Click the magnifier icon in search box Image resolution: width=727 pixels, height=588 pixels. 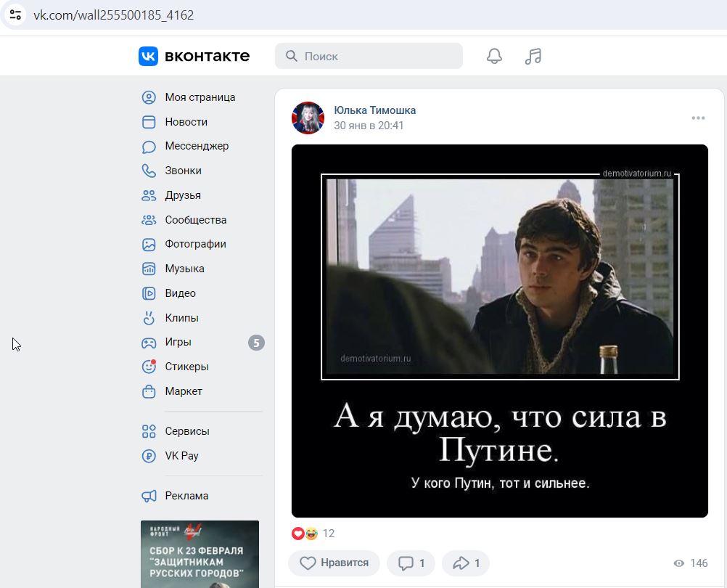(x=291, y=56)
